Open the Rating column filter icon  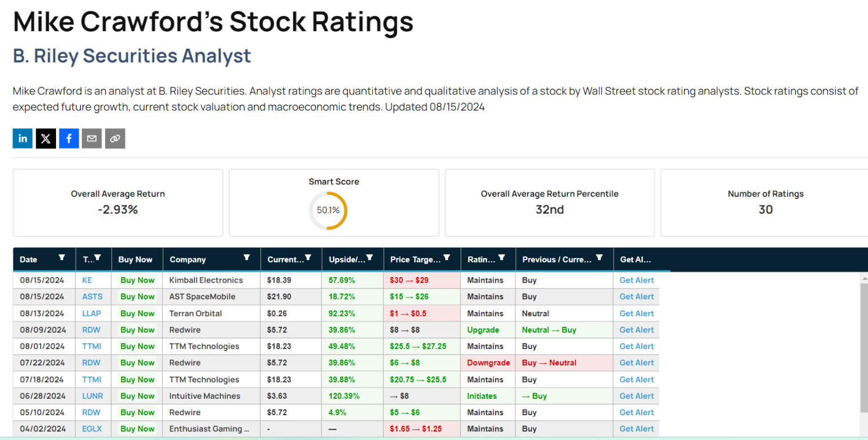point(501,258)
